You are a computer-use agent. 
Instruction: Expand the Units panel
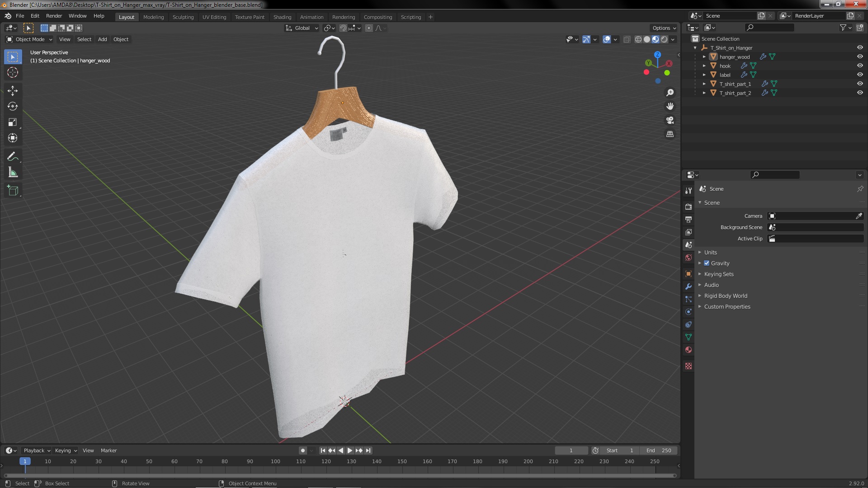710,252
